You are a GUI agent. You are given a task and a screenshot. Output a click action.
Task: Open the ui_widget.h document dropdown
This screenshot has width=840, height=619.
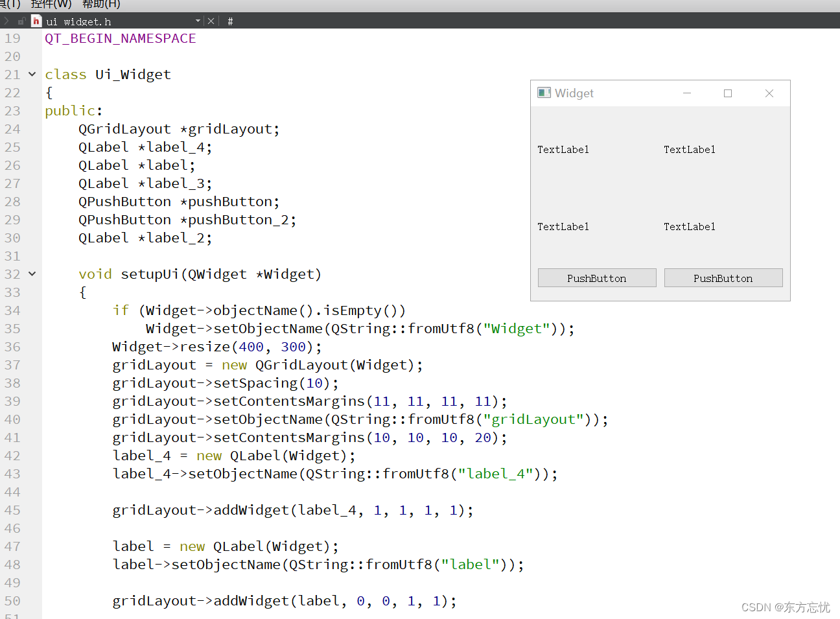tap(198, 21)
